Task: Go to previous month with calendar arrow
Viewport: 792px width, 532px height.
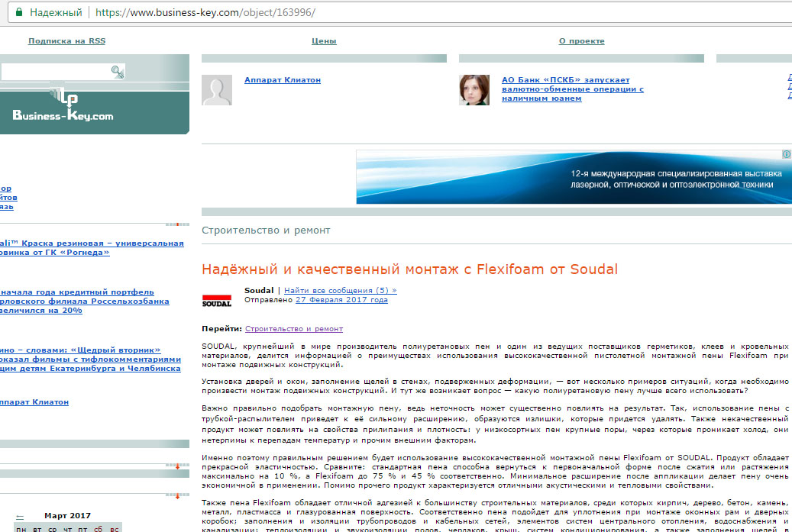Action: point(20,517)
